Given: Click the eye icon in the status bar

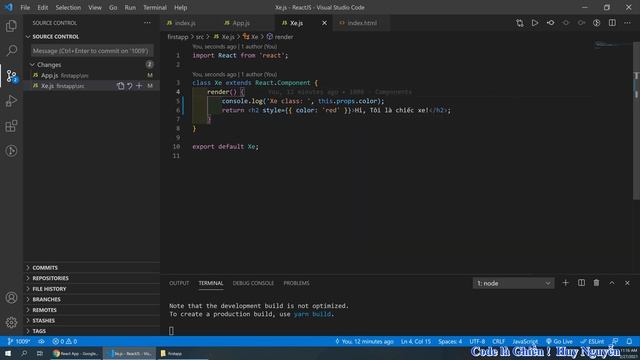Looking at the screenshot, I should pyautogui.click(x=41, y=341).
